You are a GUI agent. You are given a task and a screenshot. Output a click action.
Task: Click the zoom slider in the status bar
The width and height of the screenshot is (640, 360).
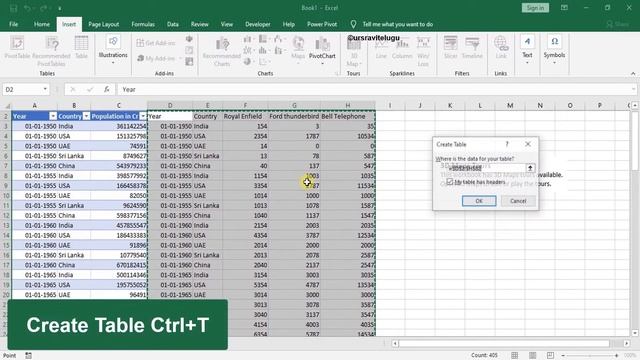point(589,356)
